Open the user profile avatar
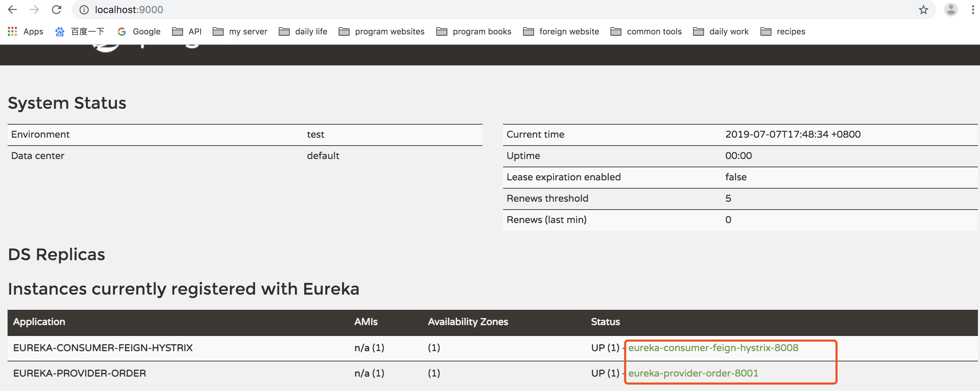The image size is (980, 391). (951, 10)
